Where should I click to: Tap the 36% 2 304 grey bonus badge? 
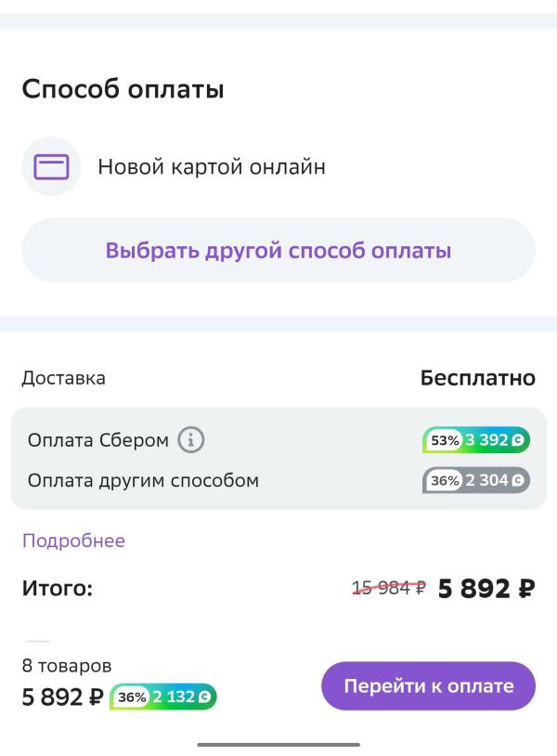point(475,480)
